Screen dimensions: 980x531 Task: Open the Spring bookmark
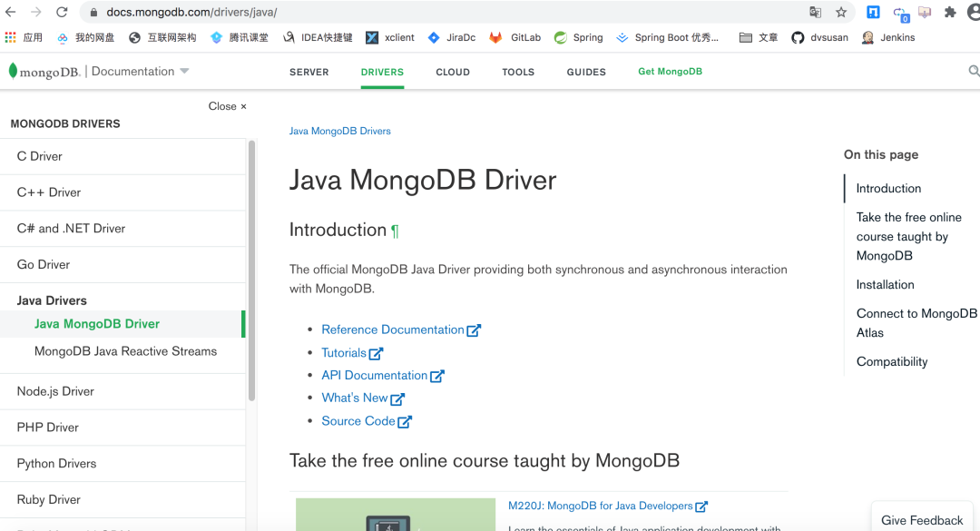579,37
